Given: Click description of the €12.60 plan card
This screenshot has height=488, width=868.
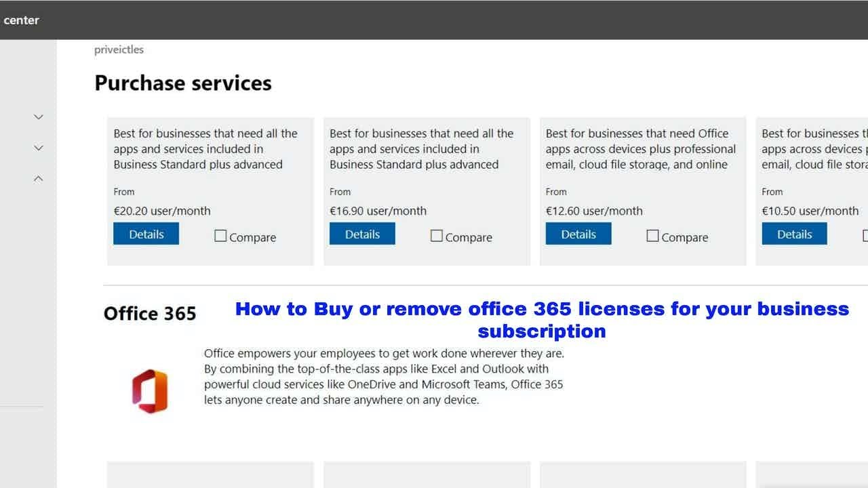Looking at the screenshot, I should [x=641, y=149].
